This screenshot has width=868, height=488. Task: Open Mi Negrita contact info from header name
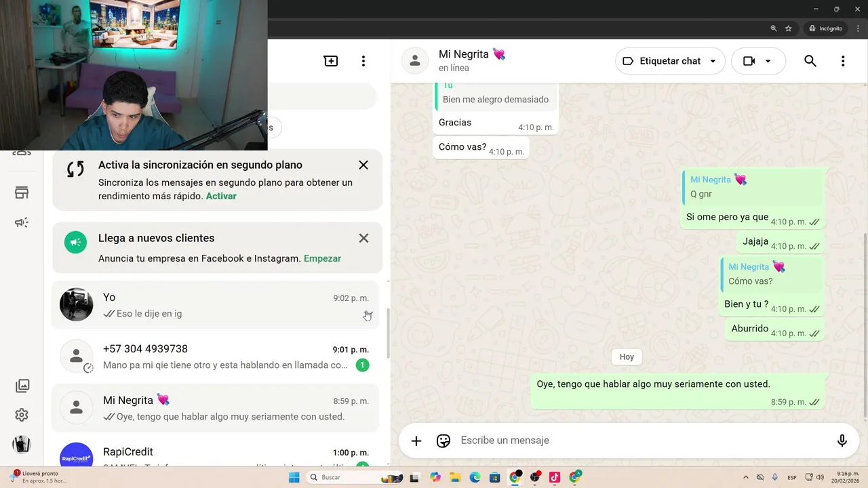pos(472,54)
